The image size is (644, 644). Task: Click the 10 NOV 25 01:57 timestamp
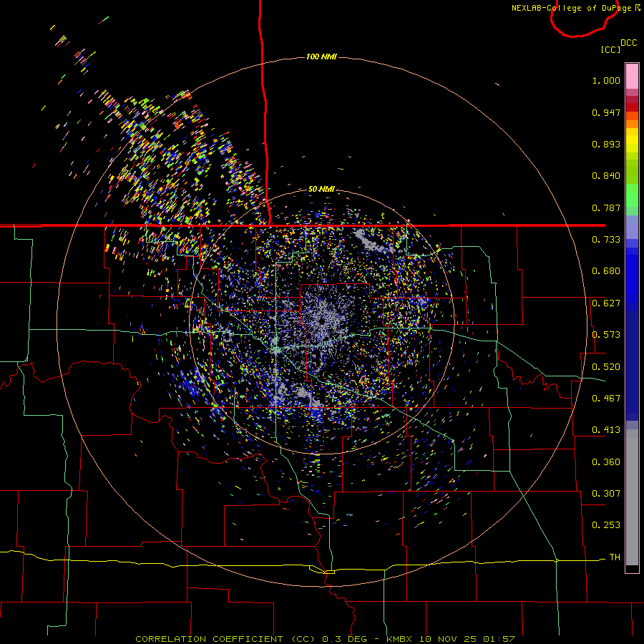[x=467, y=639]
